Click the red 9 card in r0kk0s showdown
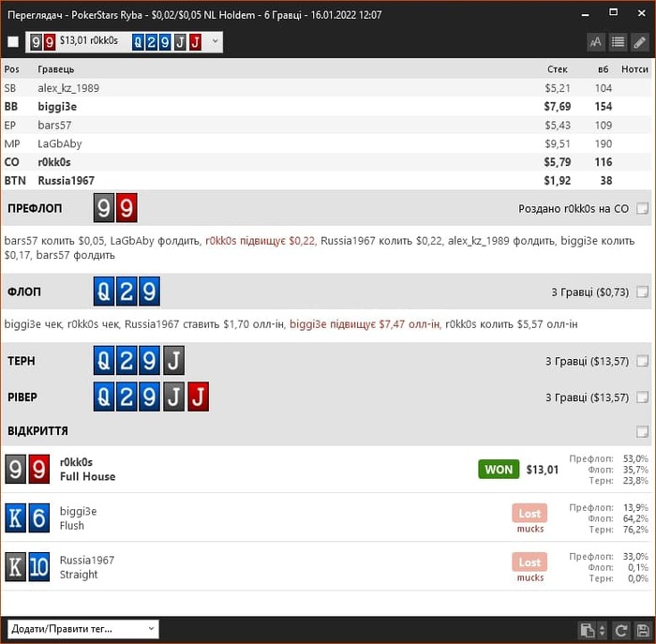656x644 pixels. [x=39, y=469]
